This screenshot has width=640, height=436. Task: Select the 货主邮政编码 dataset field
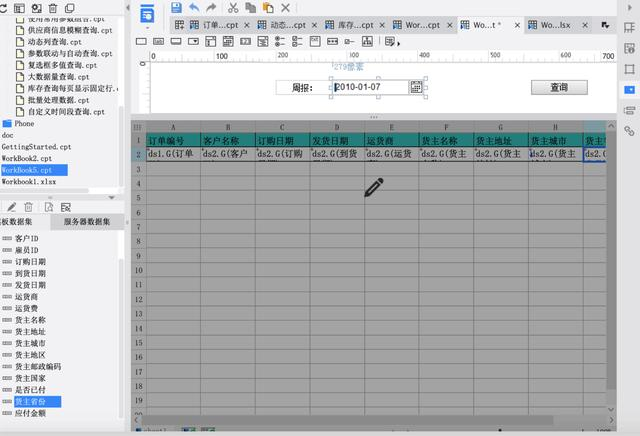coord(38,367)
